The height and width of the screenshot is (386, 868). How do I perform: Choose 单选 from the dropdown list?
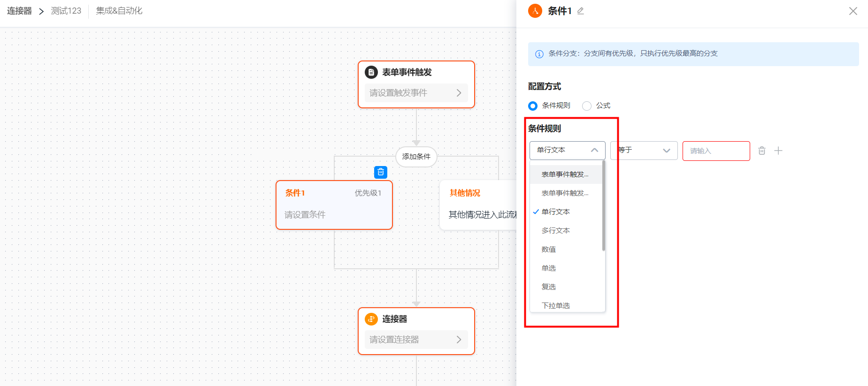click(x=566, y=268)
